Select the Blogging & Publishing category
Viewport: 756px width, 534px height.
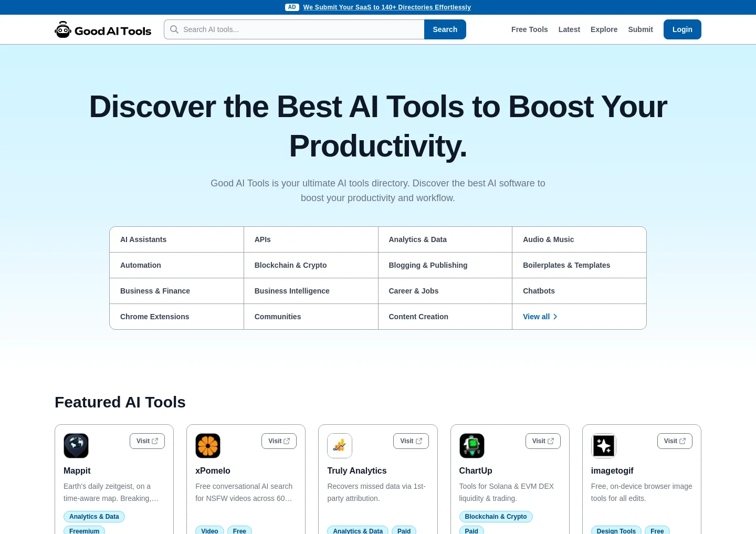tap(445, 265)
